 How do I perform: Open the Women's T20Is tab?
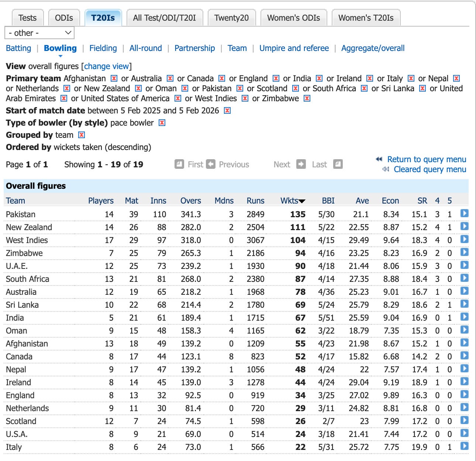366,18
